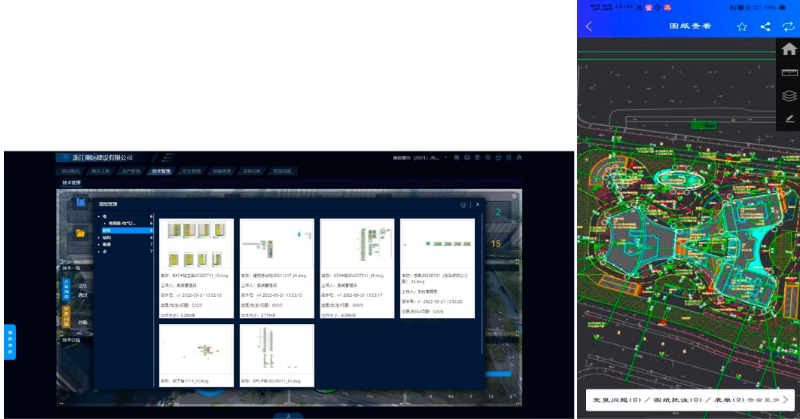This screenshot has width=800, height=419.
Task: Switch to the 生产管理 navigation tab
Action: click(131, 171)
